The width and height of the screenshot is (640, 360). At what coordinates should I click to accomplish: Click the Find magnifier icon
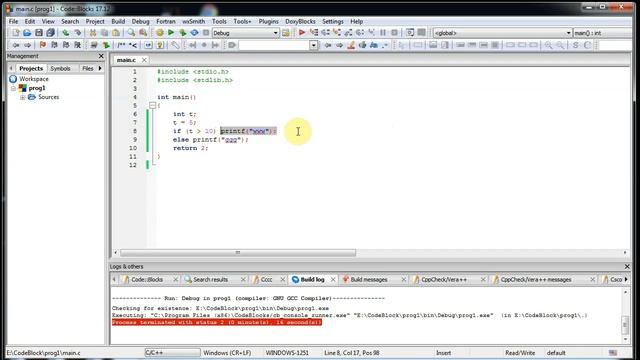pos(131,33)
